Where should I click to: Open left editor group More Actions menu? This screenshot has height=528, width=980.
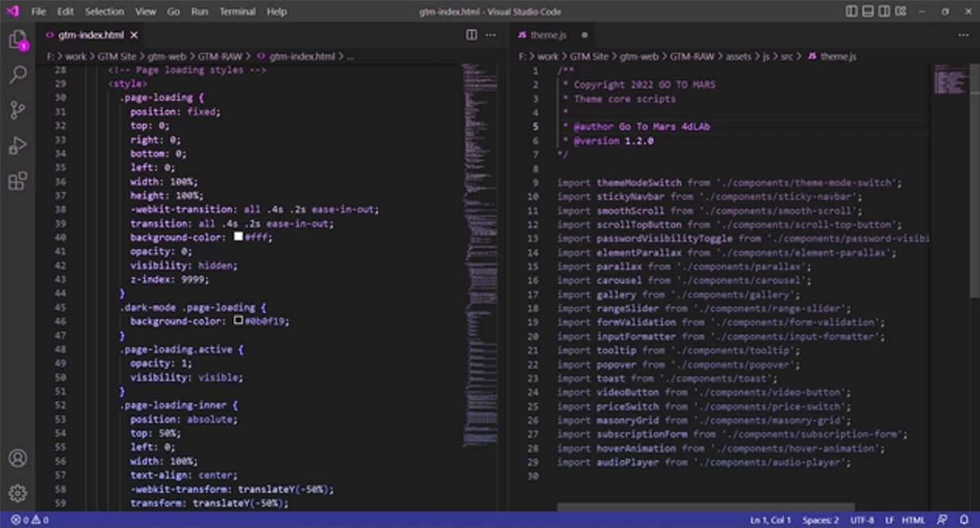click(491, 35)
